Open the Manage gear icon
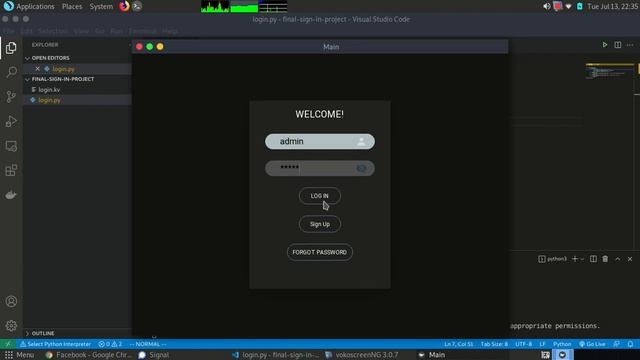 pyautogui.click(x=11, y=325)
